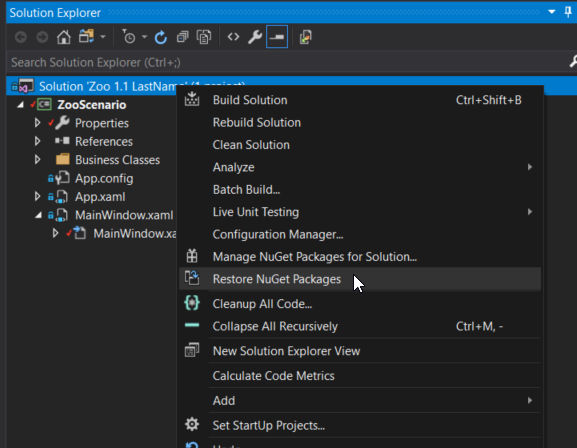Click the Forward navigation arrow
This screenshot has height=448, width=577.
coord(42,37)
